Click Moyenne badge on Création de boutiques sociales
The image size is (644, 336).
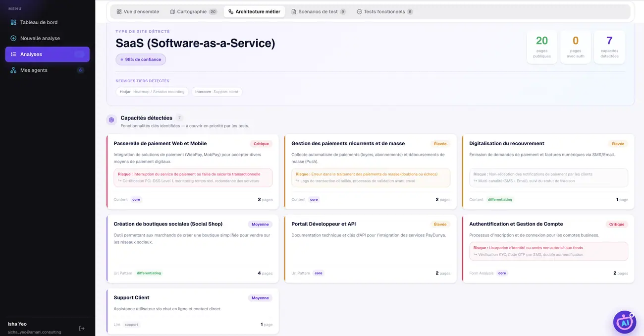pos(260,224)
